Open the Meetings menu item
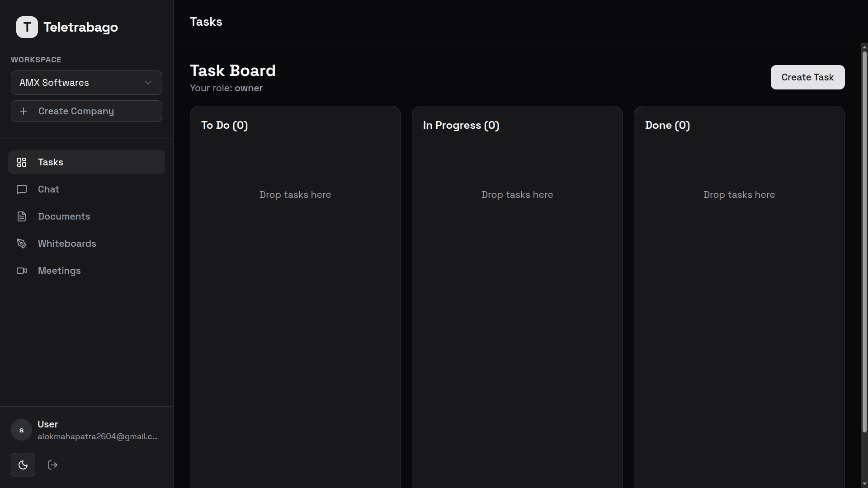This screenshot has width=868, height=488. click(x=59, y=271)
